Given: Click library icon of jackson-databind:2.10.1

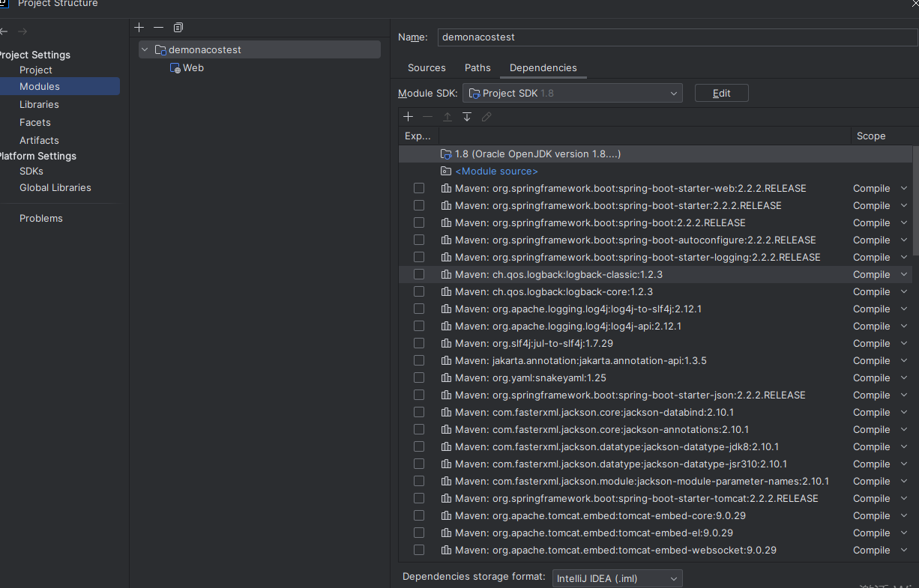Looking at the screenshot, I should pos(446,412).
